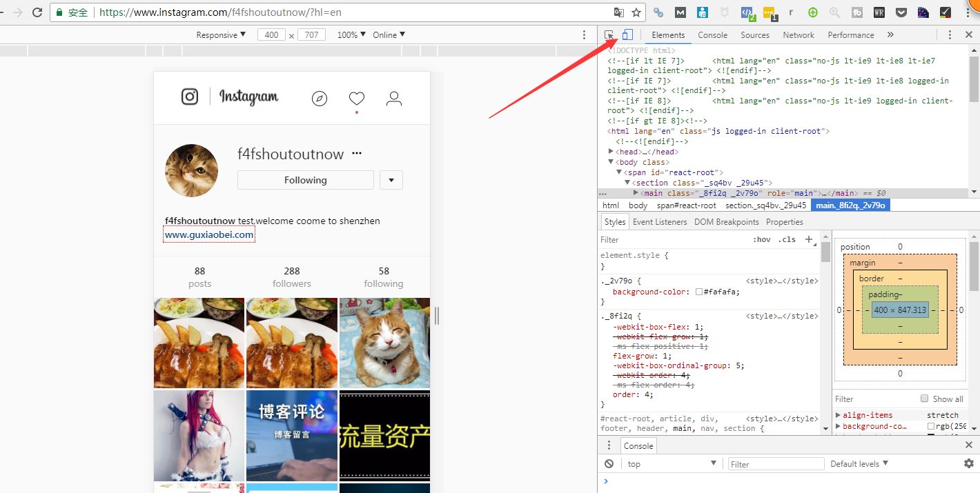Enable the Show all checkbox
The height and width of the screenshot is (493, 980).
[925, 399]
